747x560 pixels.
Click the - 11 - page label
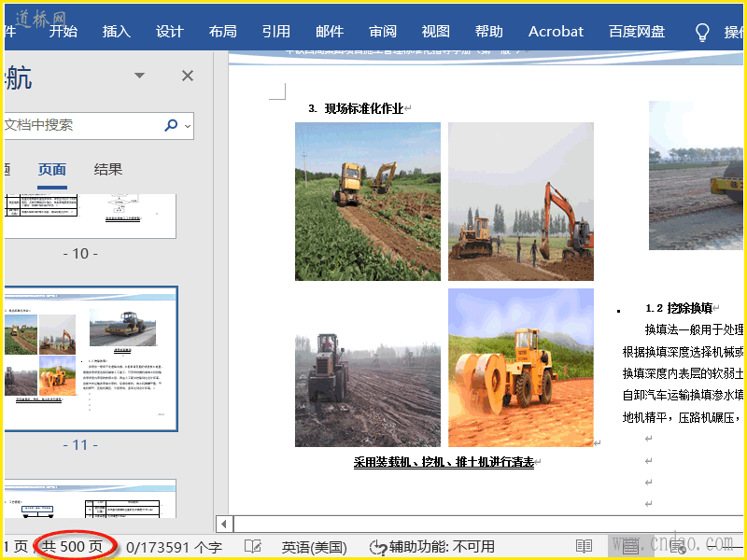(80, 445)
